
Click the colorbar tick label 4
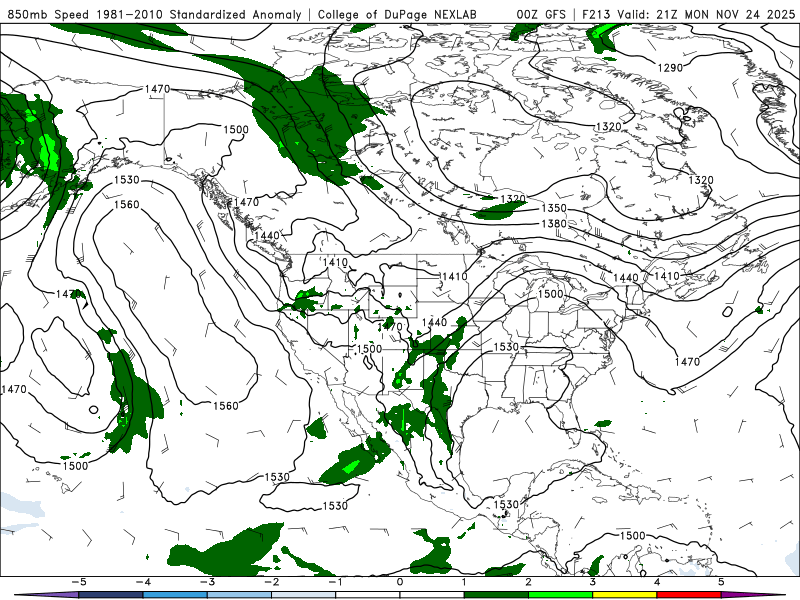tap(657, 582)
